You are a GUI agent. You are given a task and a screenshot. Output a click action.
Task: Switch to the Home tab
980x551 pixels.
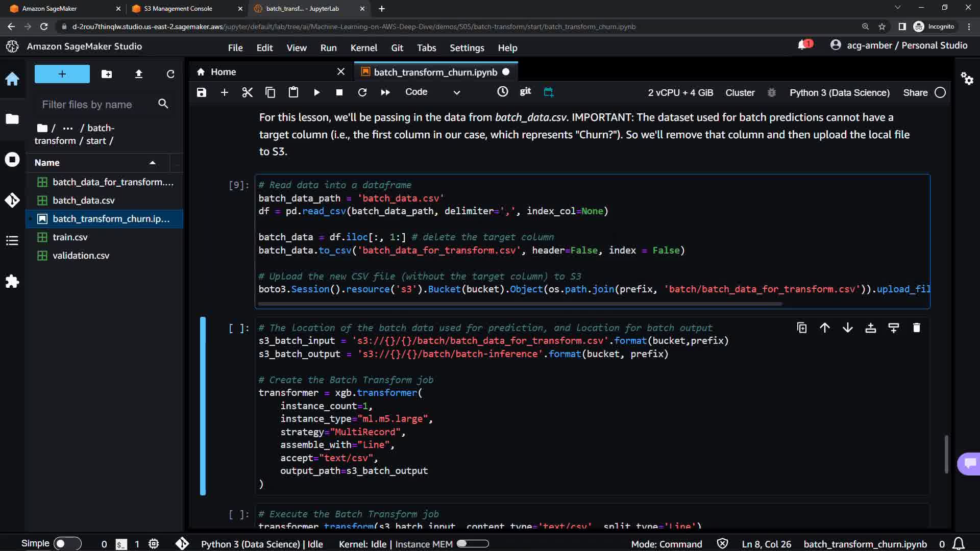[223, 72]
